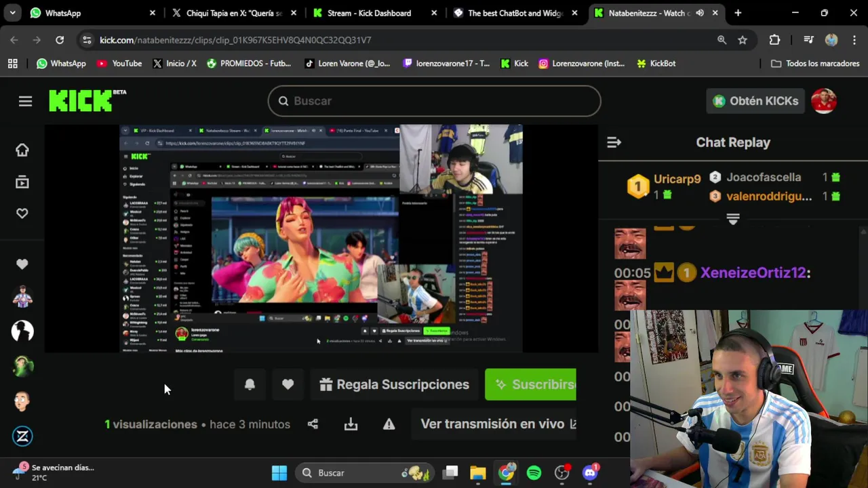Reload the current page
Image resolution: width=868 pixels, height=488 pixels.
[60, 40]
